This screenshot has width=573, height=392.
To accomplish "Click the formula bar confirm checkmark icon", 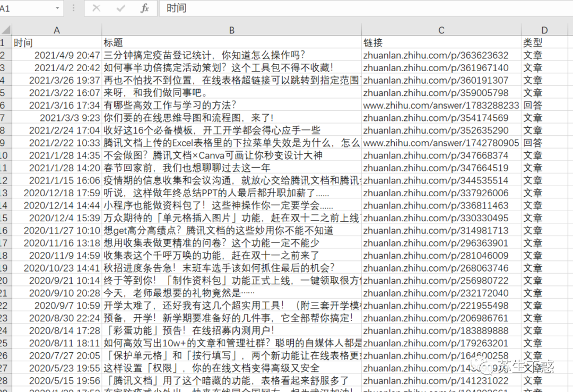I will [x=120, y=8].
